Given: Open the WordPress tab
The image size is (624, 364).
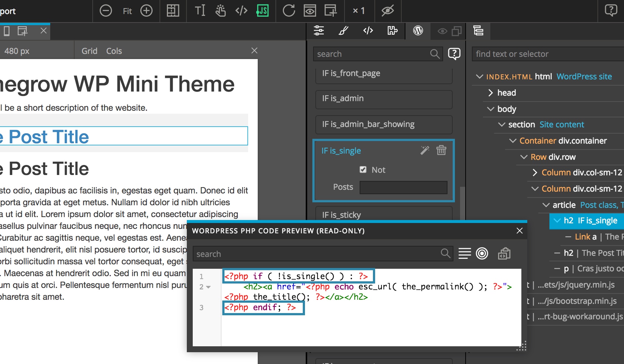Looking at the screenshot, I should (x=418, y=31).
